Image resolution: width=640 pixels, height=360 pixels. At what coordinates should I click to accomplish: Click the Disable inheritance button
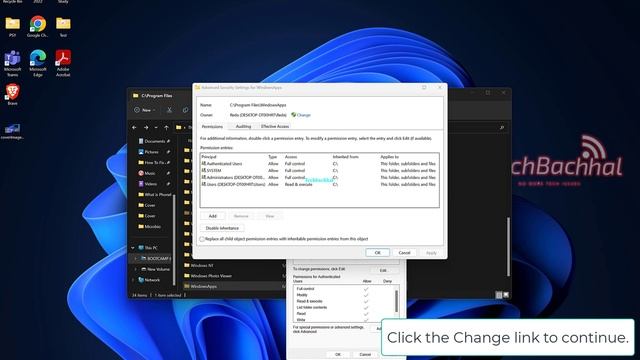coord(222,228)
